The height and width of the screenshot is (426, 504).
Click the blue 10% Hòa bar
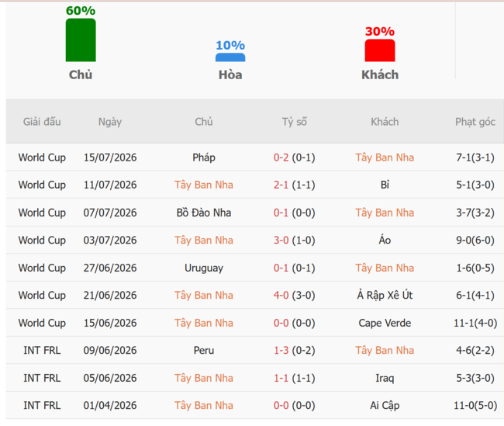[x=230, y=57]
